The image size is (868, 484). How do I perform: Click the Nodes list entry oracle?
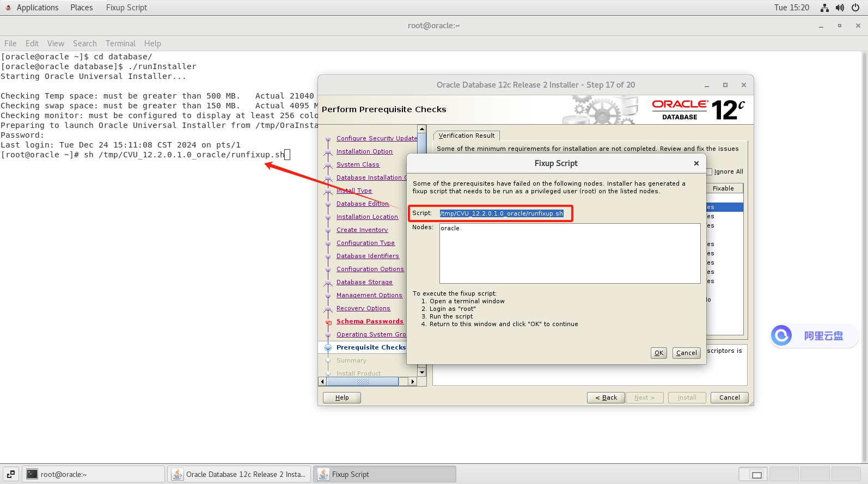(x=450, y=228)
